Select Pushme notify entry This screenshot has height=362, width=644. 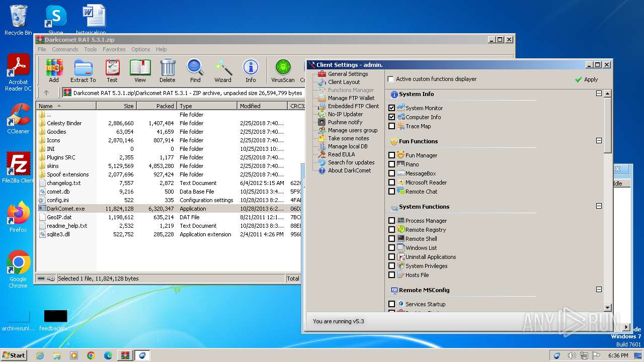(345, 122)
